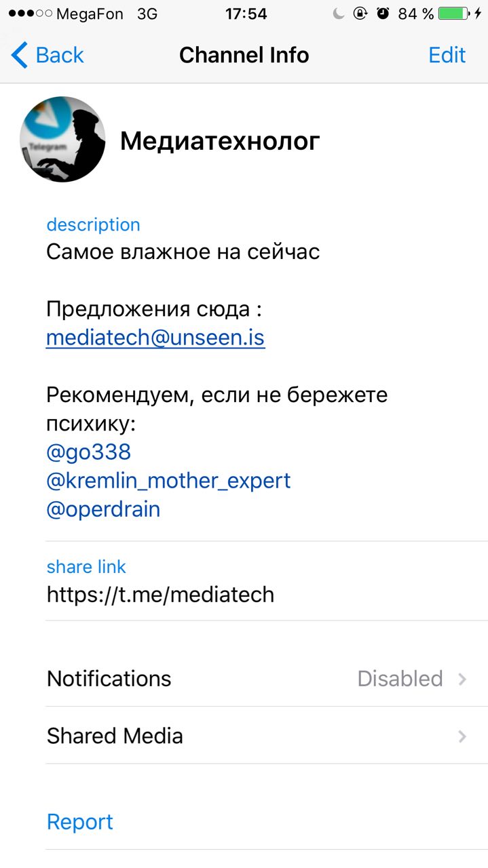Image resolution: width=488 pixels, height=868 pixels.
Task: Tap the Медиатехнолог channel avatar
Action: (x=62, y=139)
